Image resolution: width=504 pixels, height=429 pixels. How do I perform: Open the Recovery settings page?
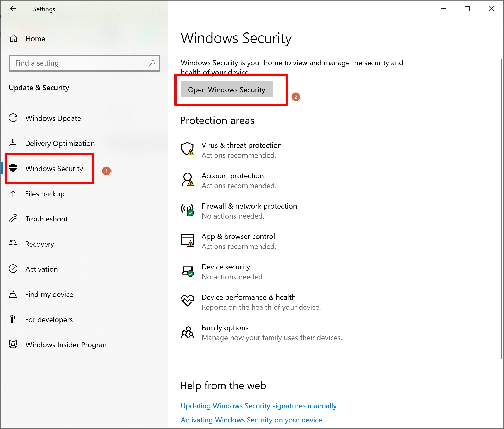[x=39, y=244]
